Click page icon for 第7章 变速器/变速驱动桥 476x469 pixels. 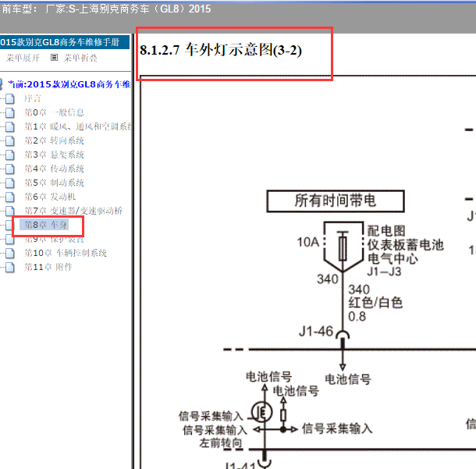coord(10,211)
